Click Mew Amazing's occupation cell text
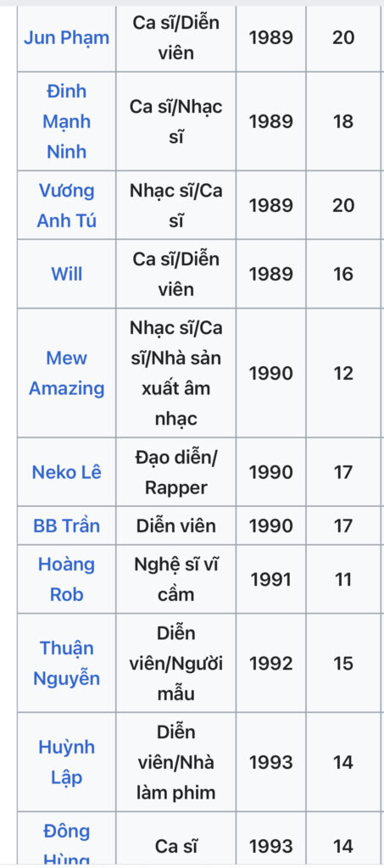This screenshot has height=868, width=384. click(176, 373)
